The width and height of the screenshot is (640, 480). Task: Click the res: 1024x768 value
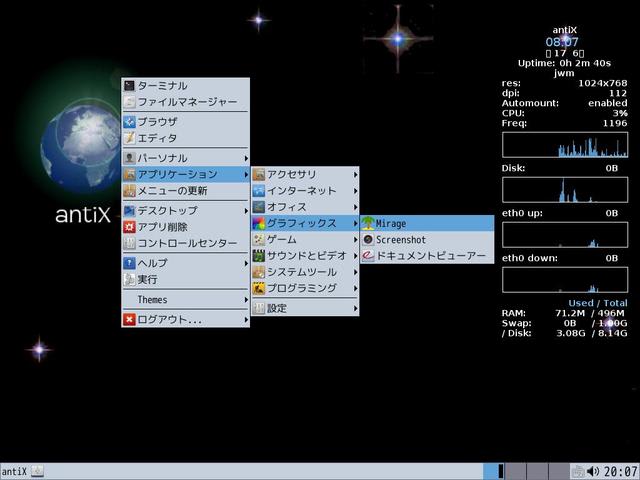602,83
